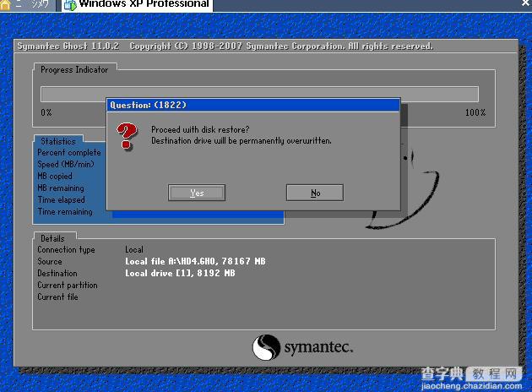
Task: Cancel restore by choosing No
Action: pyautogui.click(x=315, y=193)
